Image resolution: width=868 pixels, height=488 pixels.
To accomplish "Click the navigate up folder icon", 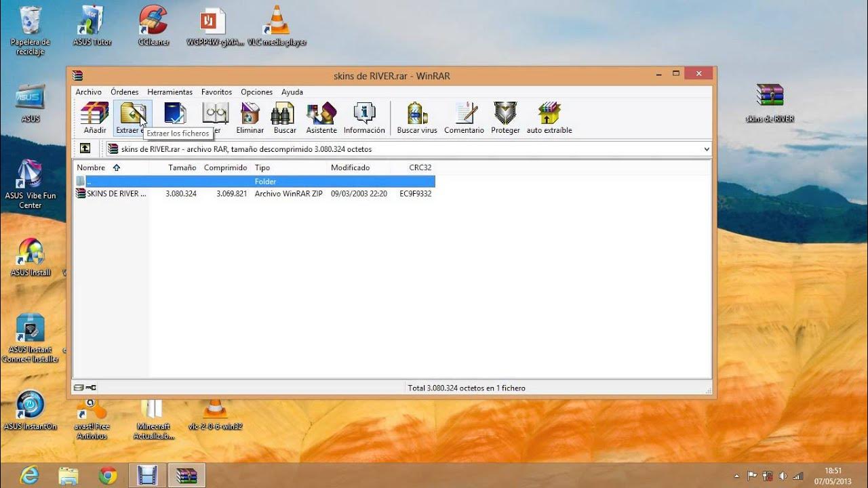I will click(x=84, y=148).
